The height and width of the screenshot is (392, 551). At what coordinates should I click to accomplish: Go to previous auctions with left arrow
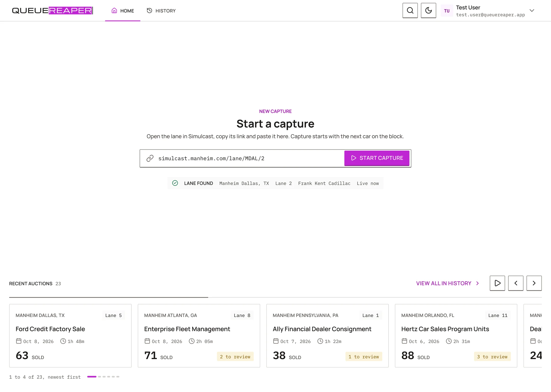click(x=516, y=283)
